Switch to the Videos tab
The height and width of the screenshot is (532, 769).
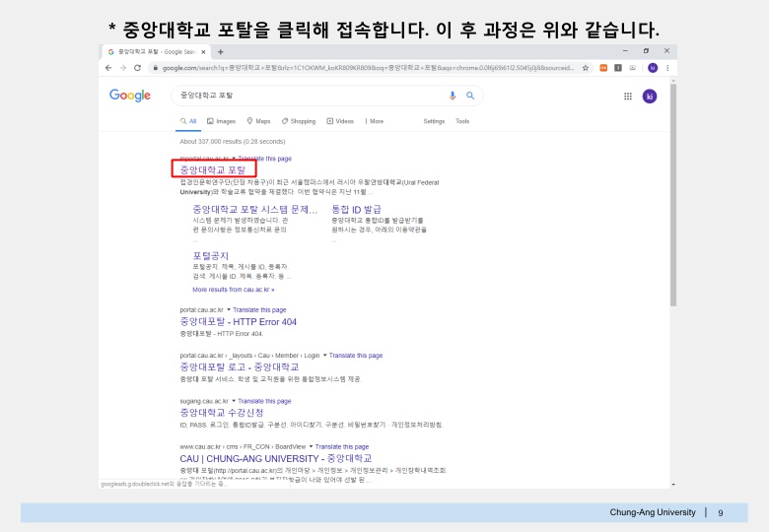[x=340, y=121]
